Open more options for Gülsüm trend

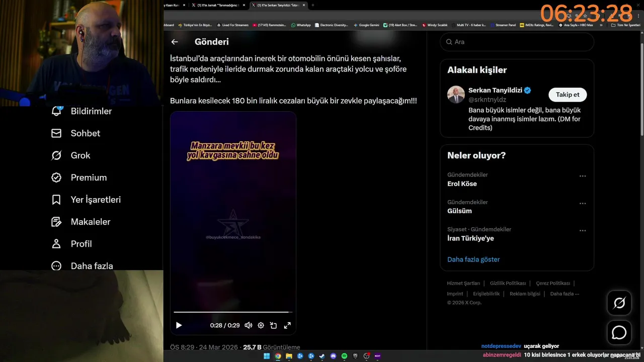coord(583,203)
